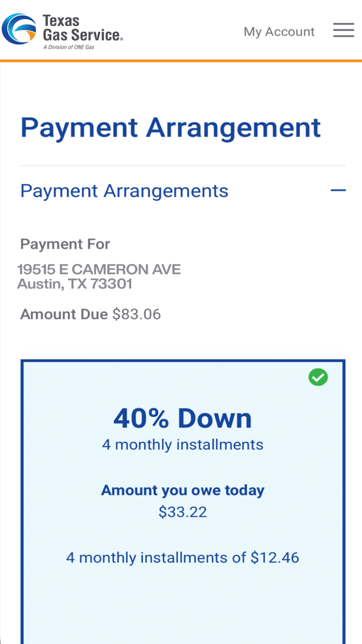Viewport: 362px width, 644px height.
Task: Click the $33.22 amount you owe today
Action: click(183, 511)
